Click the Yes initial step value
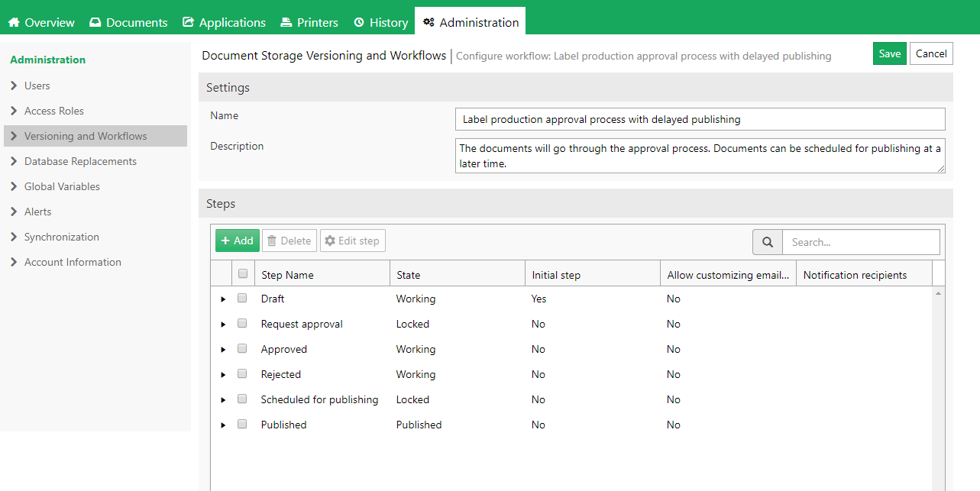Image resolution: width=980 pixels, height=491 pixels. (539, 299)
